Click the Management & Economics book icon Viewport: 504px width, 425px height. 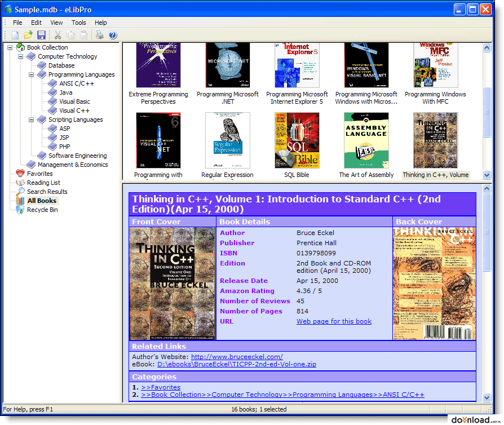[x=31, y=164]
